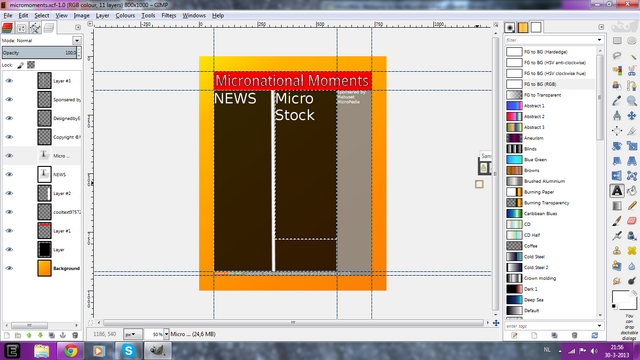Select the Measure compass tool
Viewport: 640px width, 360px height.
(x=617, y=116)
